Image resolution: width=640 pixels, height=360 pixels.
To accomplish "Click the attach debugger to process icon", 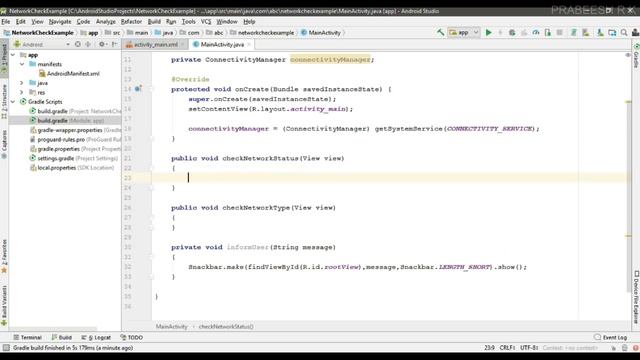I will 548,32.
